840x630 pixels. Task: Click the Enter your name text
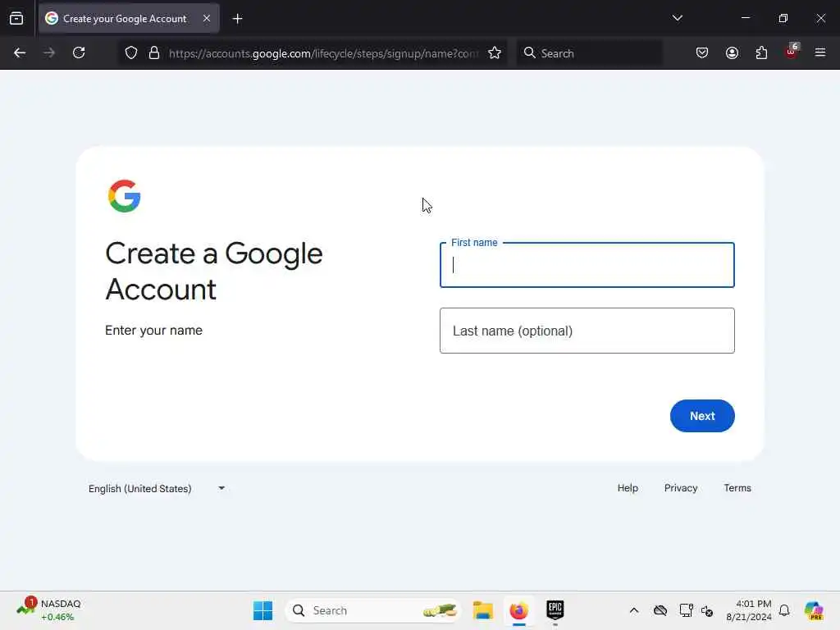[x=153, y=330]
